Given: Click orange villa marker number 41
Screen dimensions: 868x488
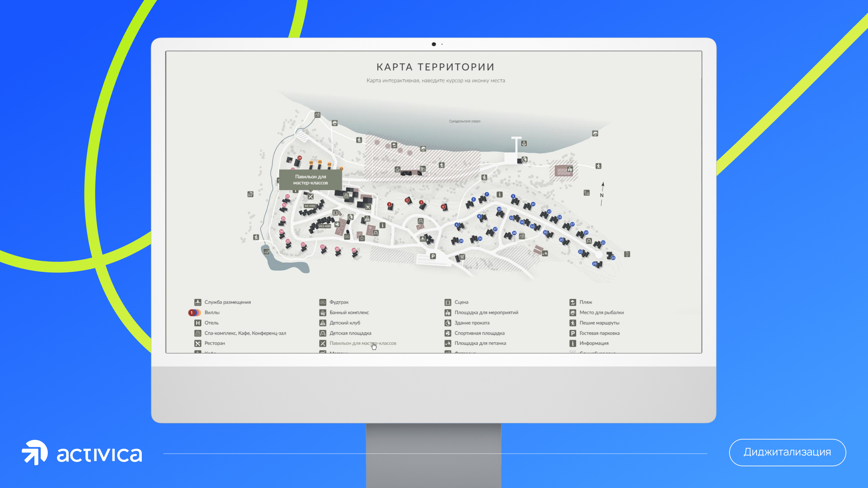Looking at the screenshot, I should (320, 162).
